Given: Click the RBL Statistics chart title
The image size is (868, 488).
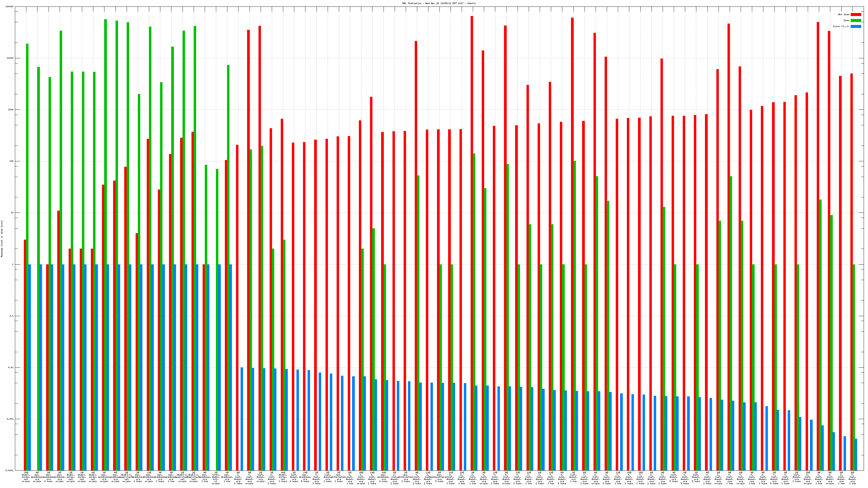Looking at the screenshot, I should [x=439, y=3].
